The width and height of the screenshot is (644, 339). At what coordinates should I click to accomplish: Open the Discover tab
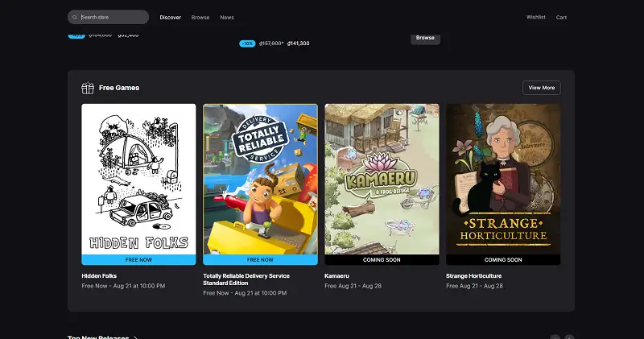pos(171,17)
